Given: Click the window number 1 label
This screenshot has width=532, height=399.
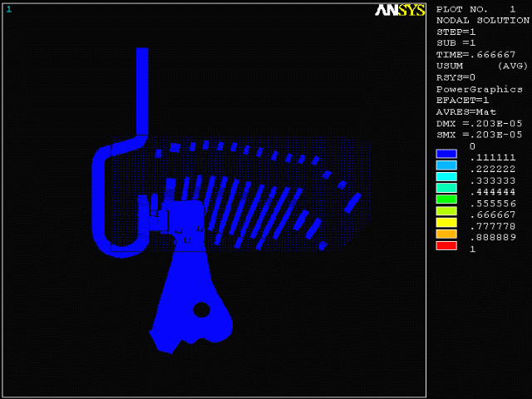Looking at the screenshot, I should (9, 9).
